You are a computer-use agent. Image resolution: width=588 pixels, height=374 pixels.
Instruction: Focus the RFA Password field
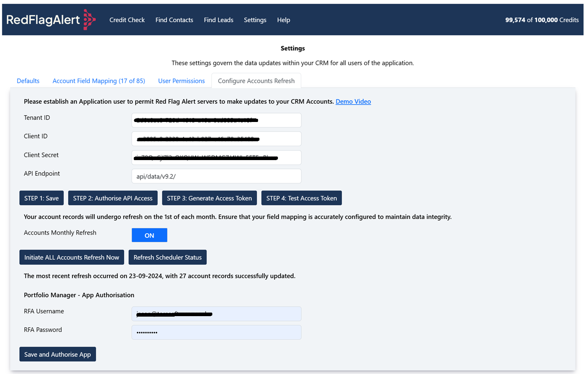[x=216, y=332]
